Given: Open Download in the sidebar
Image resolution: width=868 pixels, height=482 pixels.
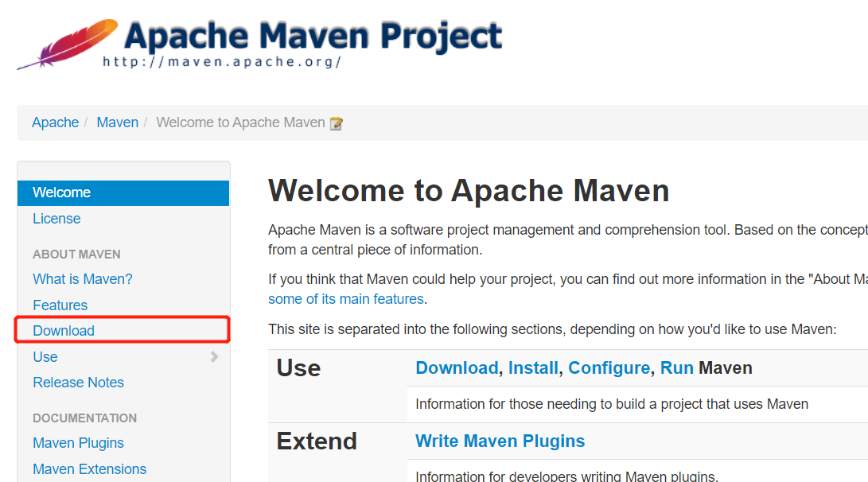Looking at the screenshot, I should coord(64,330).
